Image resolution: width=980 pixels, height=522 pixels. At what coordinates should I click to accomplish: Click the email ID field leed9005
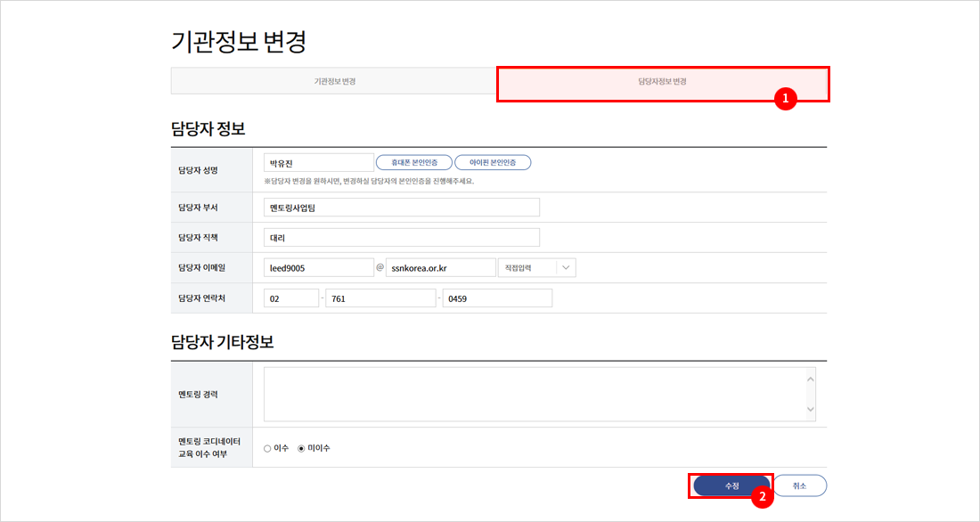pyautogui.click(x=319, y=268)
